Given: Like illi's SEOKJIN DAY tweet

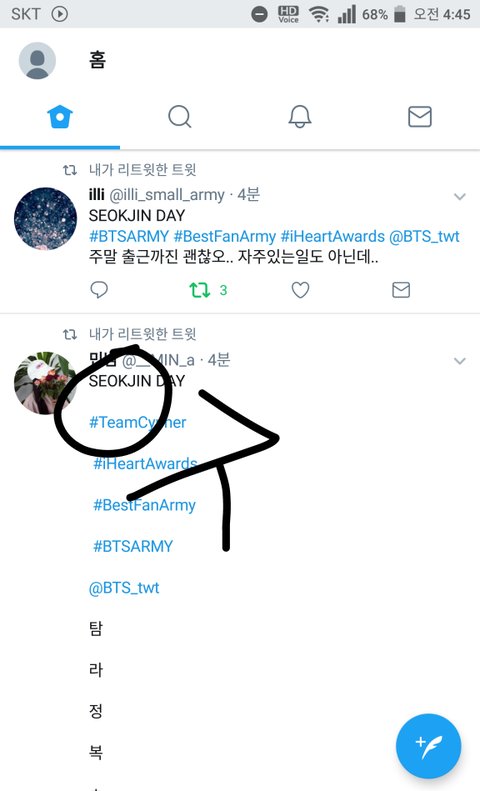Looking at the screenshot, I should coord(300,290).
